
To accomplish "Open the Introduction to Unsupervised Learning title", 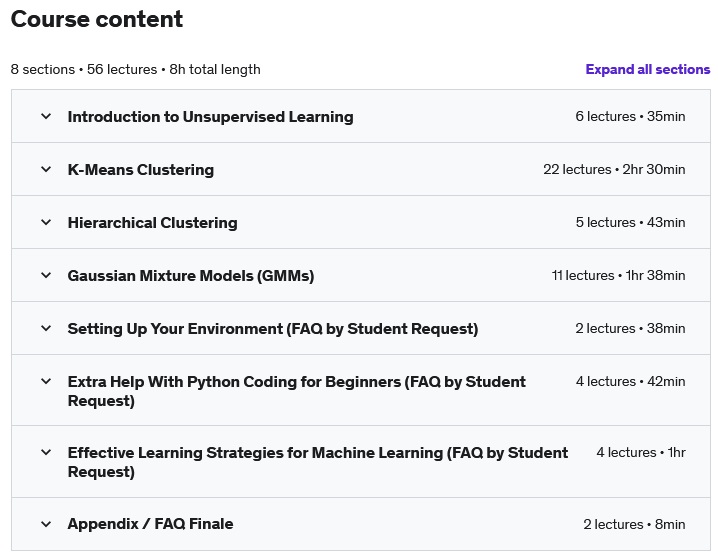I will tap(211, 117).
